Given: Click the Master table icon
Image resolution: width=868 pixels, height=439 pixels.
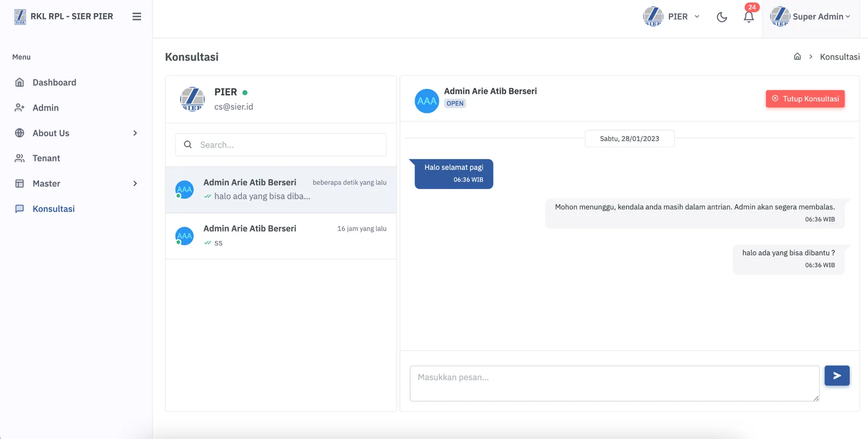Looking at the screenshot, I should [20, 183].
